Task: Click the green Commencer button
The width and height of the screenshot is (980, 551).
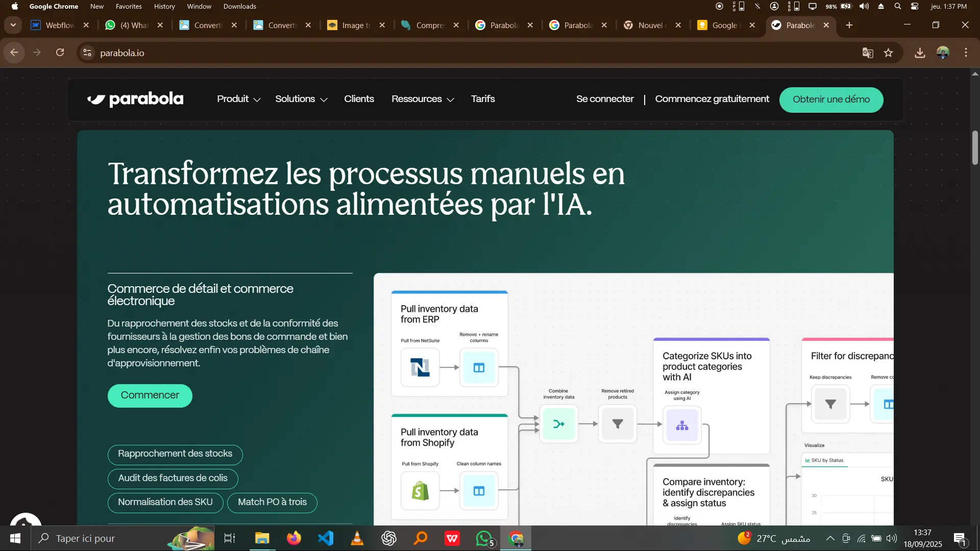Action: [x=150, y=395]
